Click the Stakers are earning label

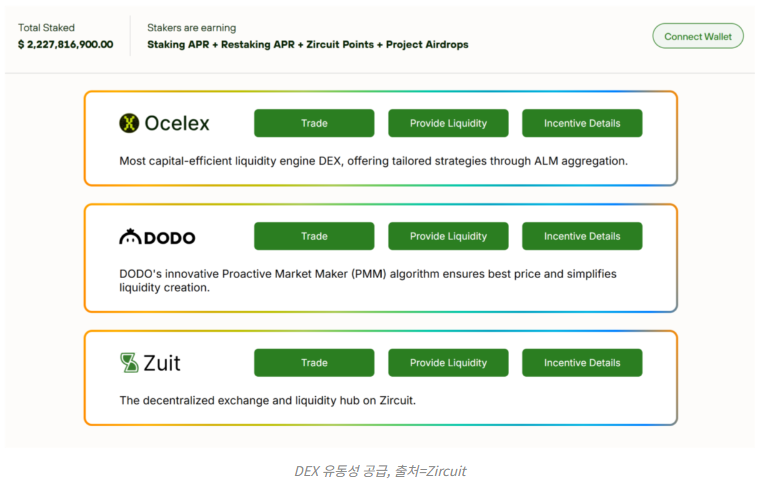pyautogui.click(x=191, y=28)
